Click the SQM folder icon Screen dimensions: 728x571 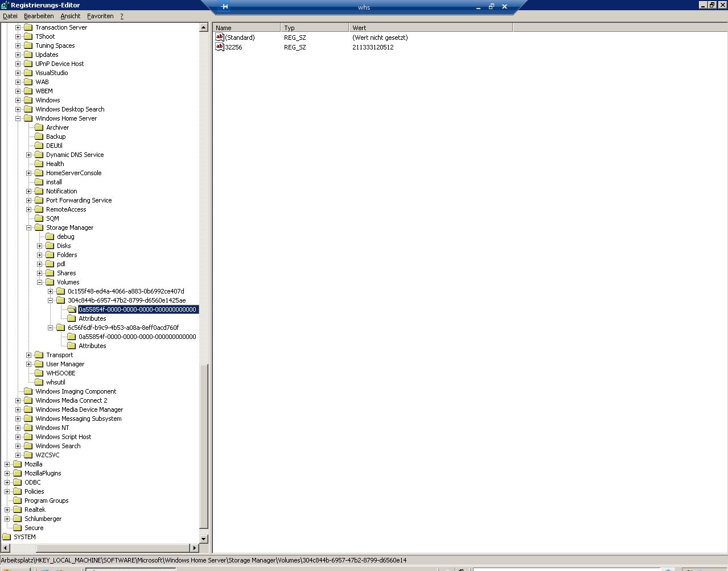pos(39,218)
